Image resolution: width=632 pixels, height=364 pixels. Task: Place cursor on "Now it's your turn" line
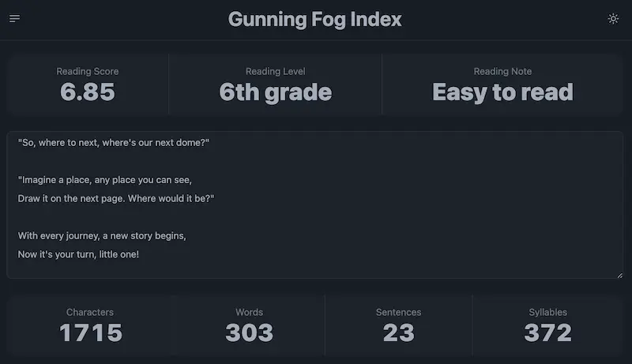[78, 254]
